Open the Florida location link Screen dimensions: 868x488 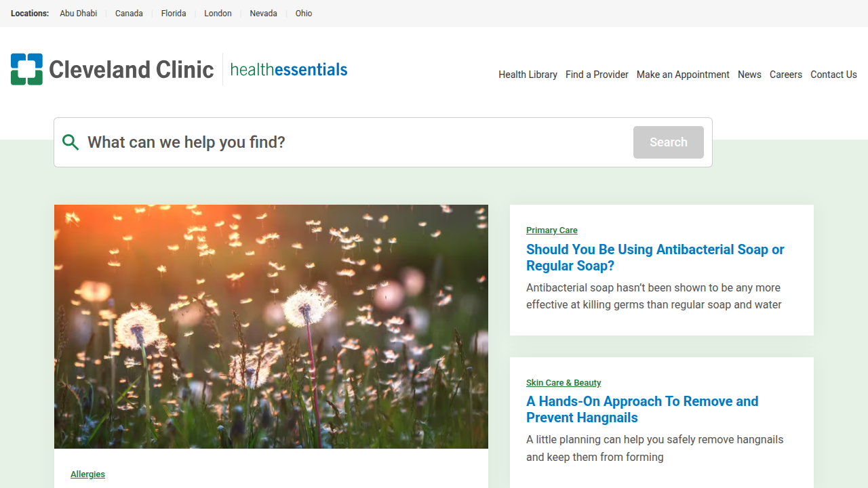(174, 14)
